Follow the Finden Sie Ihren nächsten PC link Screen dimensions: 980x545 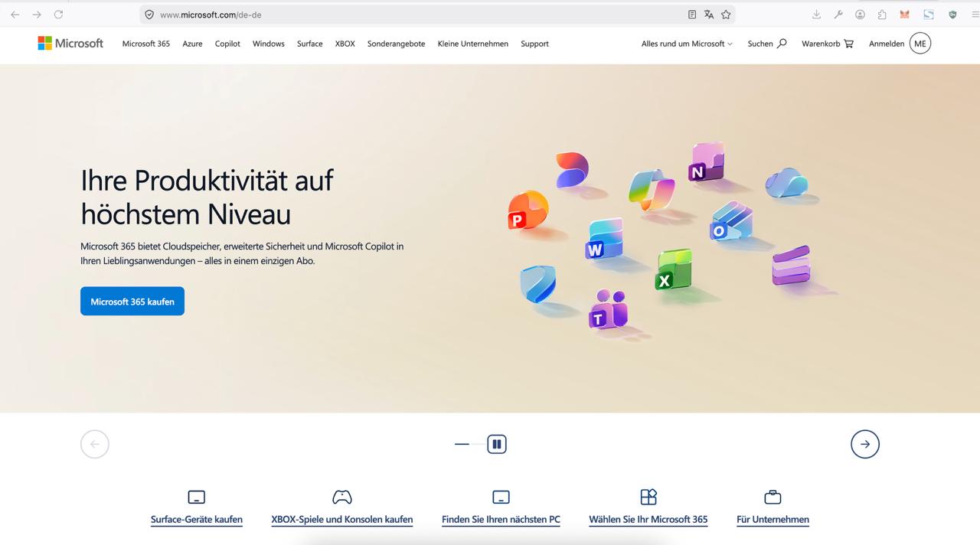(501, 519)
